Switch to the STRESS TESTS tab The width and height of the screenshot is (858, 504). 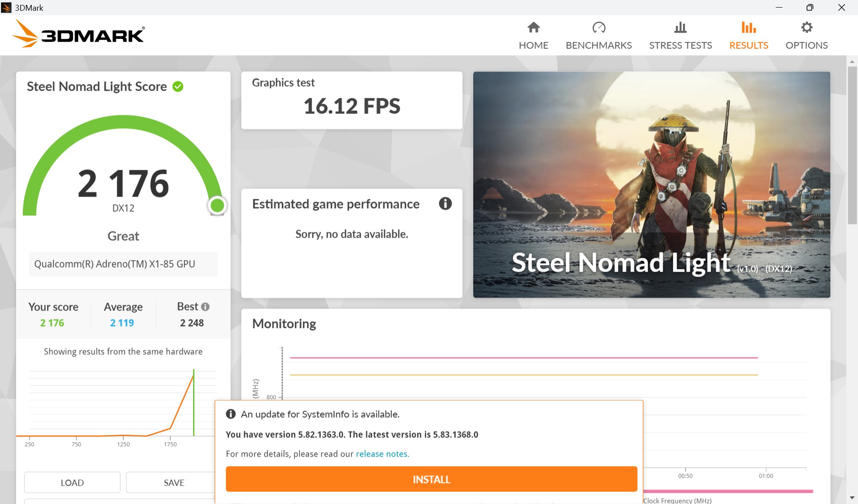pos(680,45)
